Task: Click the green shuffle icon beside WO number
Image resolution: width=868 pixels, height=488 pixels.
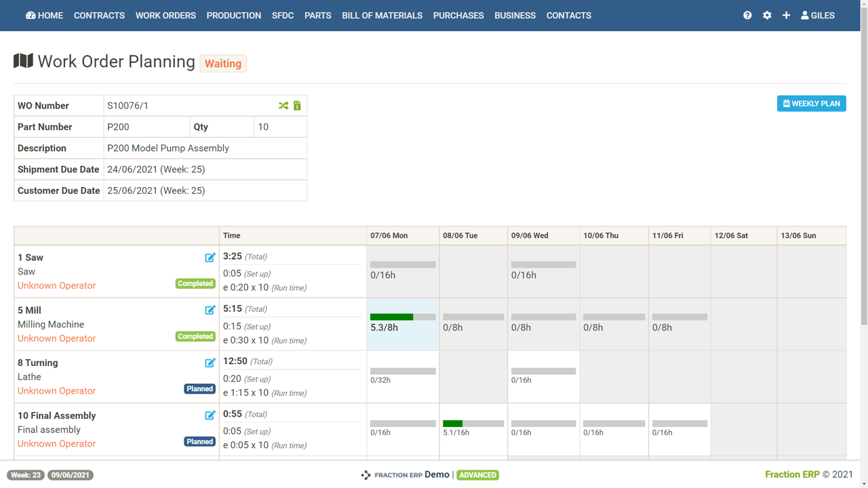Action: click(x=283, y=106)
